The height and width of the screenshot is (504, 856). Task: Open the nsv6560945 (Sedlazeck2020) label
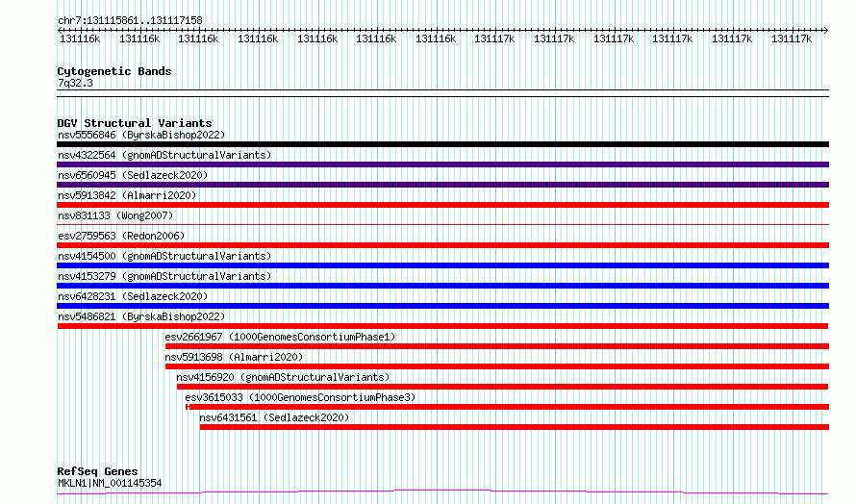133,175
